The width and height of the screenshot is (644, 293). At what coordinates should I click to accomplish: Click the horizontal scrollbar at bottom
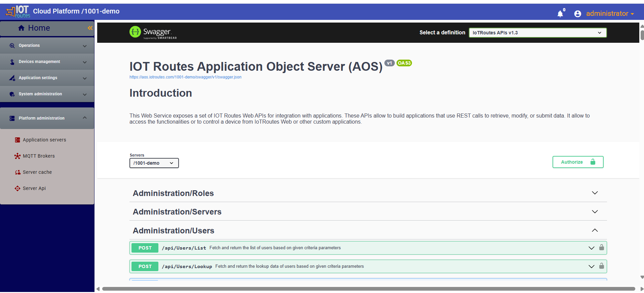pos(368,289)
